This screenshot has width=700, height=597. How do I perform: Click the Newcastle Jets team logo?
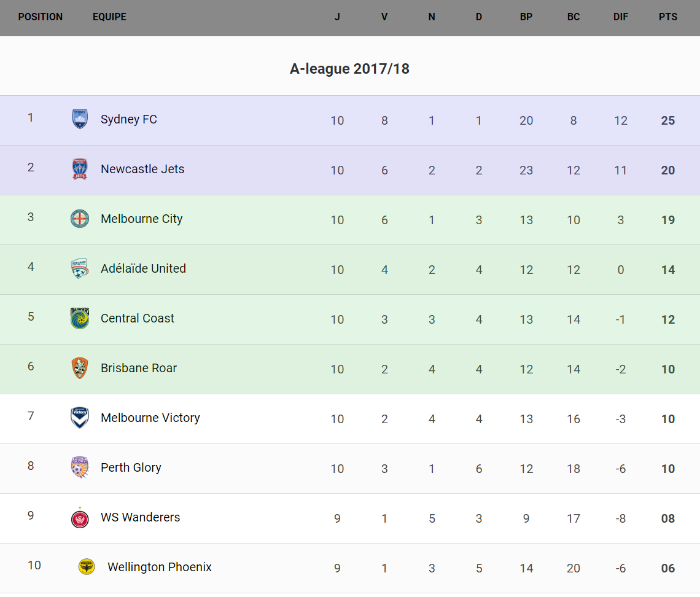point(80,169)
